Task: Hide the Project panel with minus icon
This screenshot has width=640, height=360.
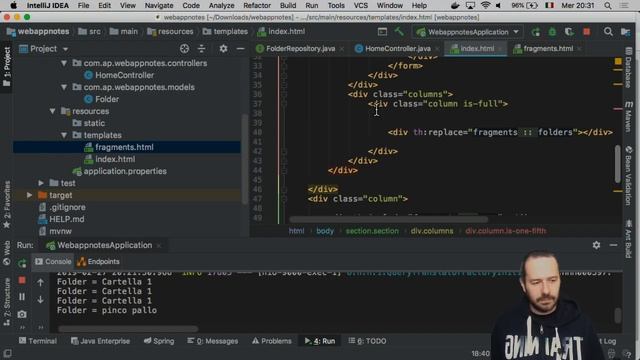Action: point(240,49)
